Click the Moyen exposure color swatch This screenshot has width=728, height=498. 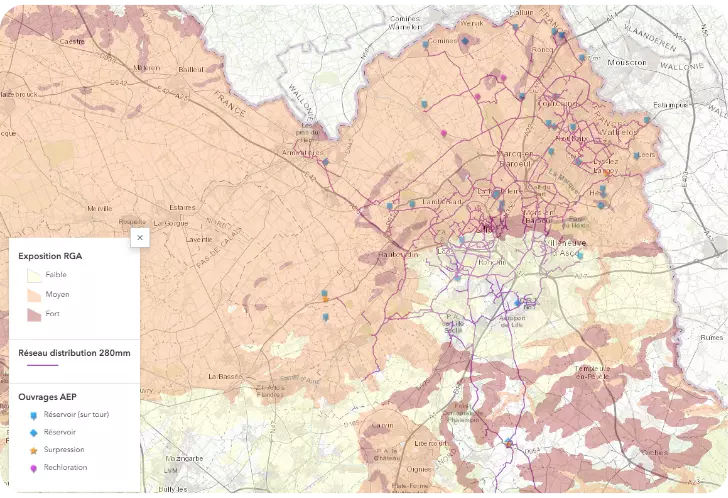pos(33,294)
